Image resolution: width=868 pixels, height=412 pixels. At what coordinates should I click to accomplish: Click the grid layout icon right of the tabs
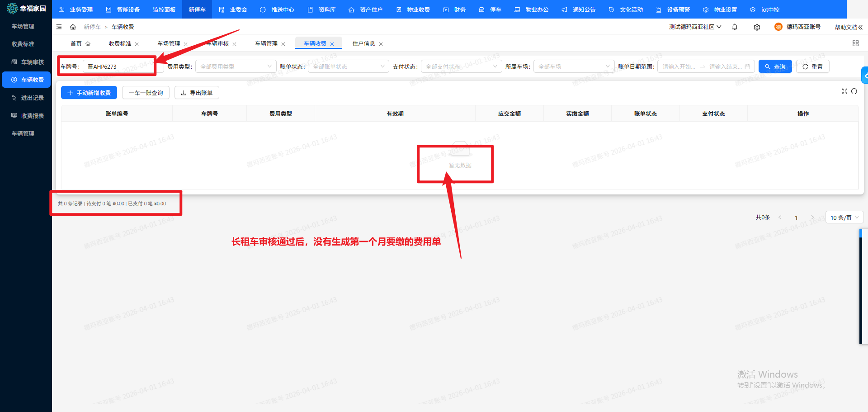point(855,43)
